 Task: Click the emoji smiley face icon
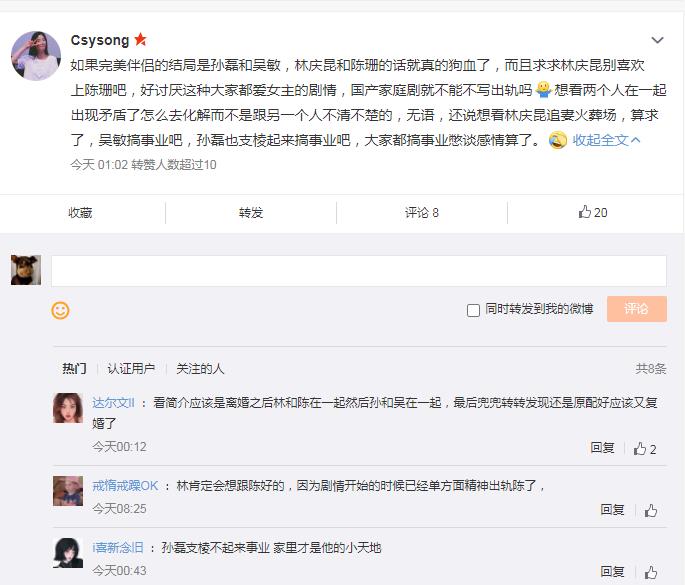pyautogui.click(x=60, y=311)
